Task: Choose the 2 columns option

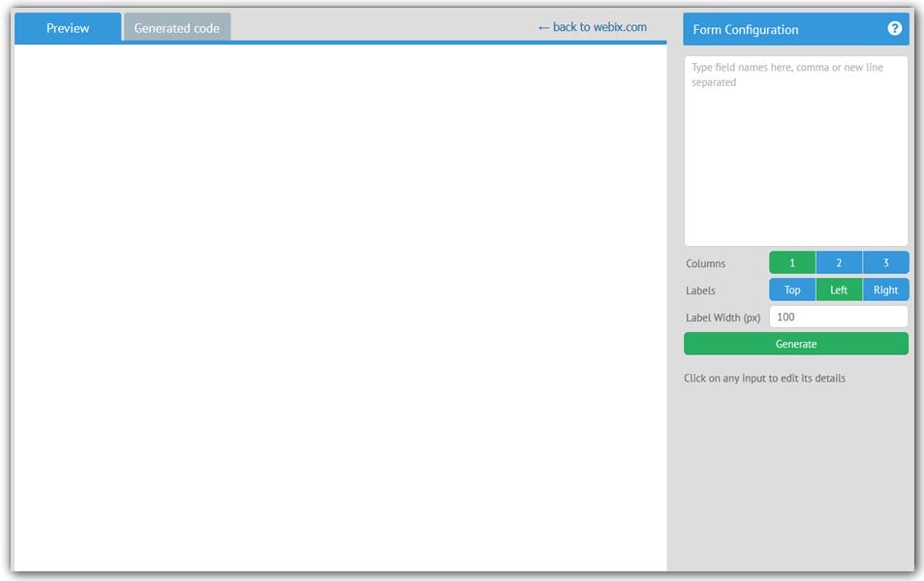Action: 838,261
